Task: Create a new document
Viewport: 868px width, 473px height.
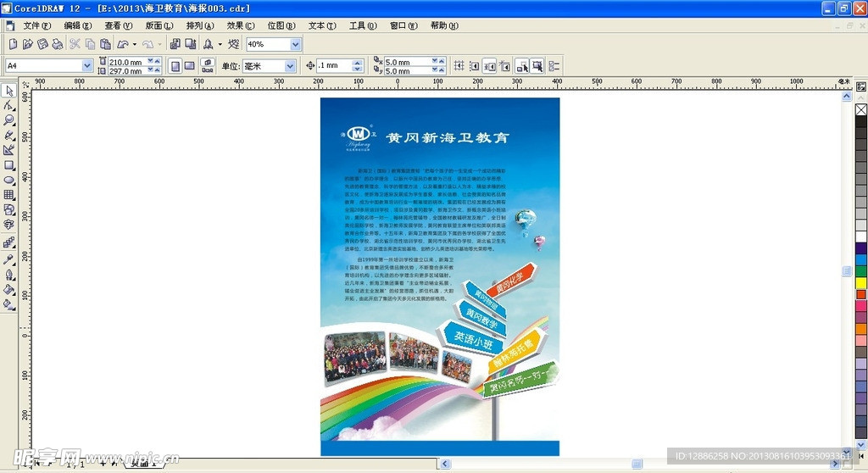Action: coord(13,44)
